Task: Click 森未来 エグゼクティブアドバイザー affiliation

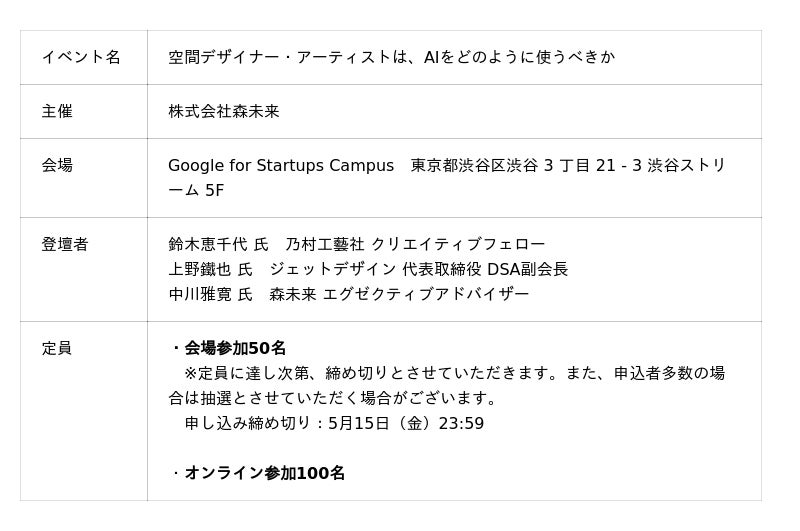Action: (x=399, y=294)
